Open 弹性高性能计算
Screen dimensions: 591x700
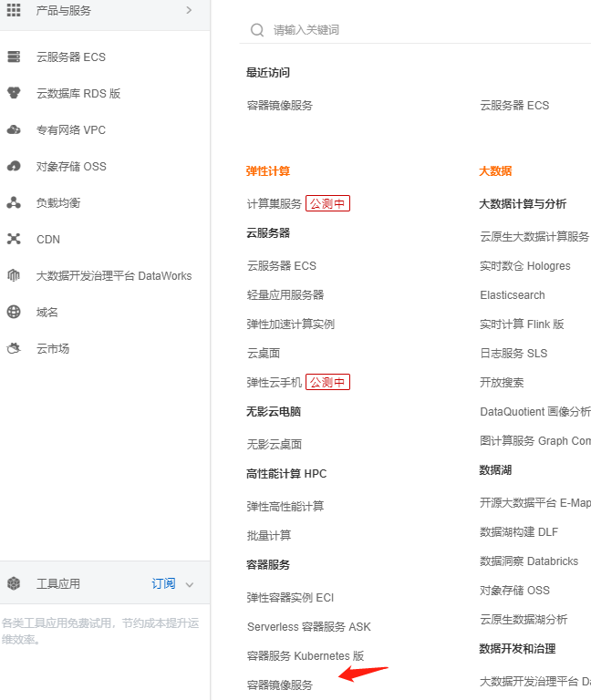coord(285,506)
